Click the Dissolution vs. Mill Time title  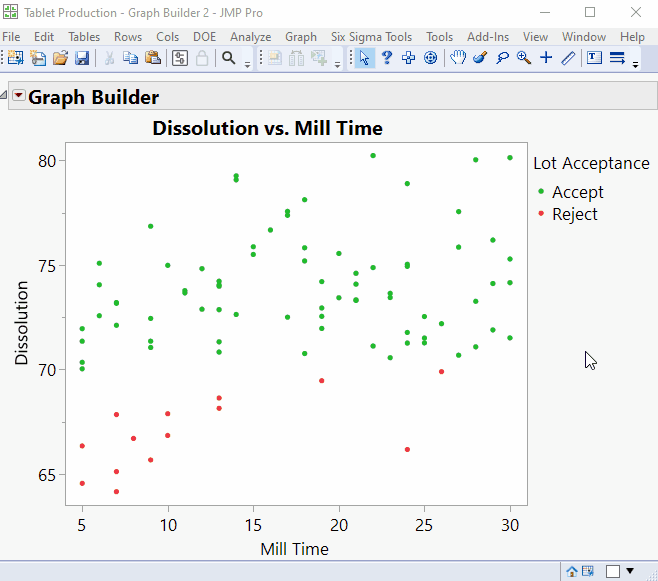[x=267, y=128]
